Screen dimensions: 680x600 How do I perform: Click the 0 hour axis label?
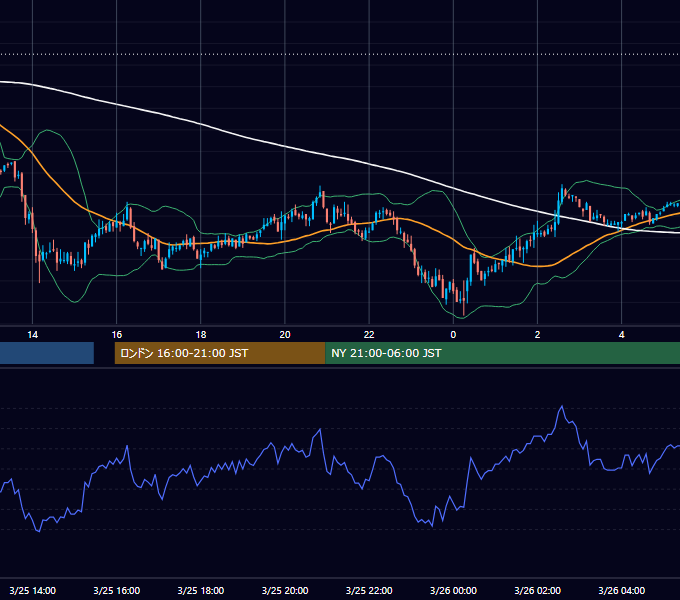(453, 335)
